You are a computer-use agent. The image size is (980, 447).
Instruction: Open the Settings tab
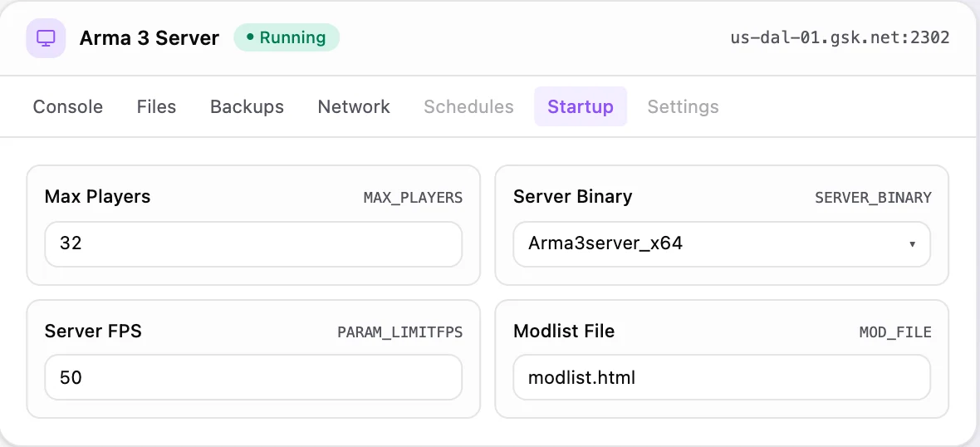[684, 107]
